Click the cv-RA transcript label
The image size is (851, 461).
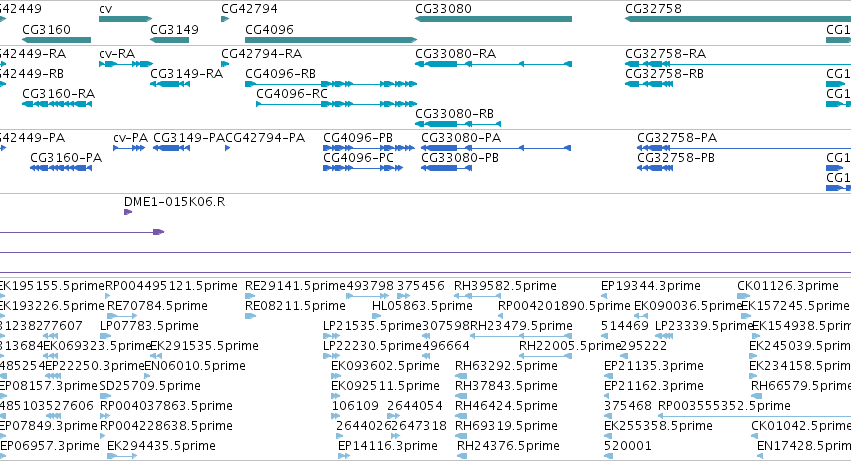click(117, 54)
